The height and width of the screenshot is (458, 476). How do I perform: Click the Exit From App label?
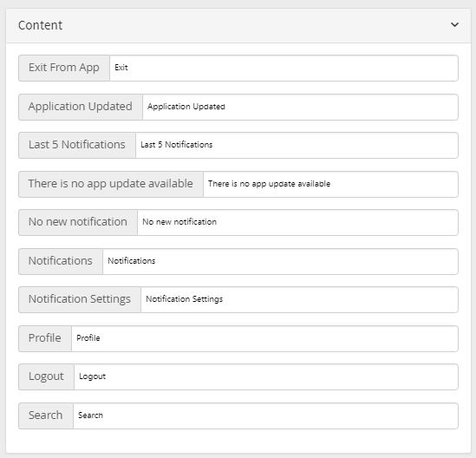(64, 68)
